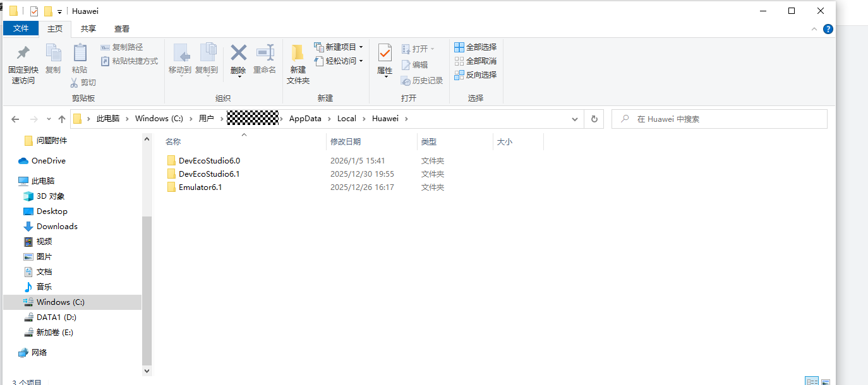Click 全部取消 to clear selection
This screenshot has width=868, height=385.
475,61
